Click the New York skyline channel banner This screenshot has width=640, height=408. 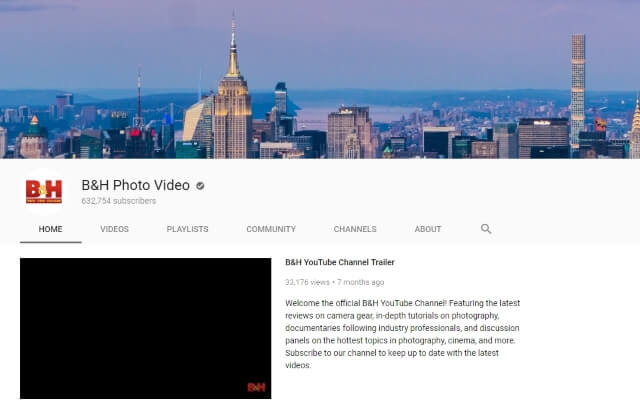[x=320, y=79]
